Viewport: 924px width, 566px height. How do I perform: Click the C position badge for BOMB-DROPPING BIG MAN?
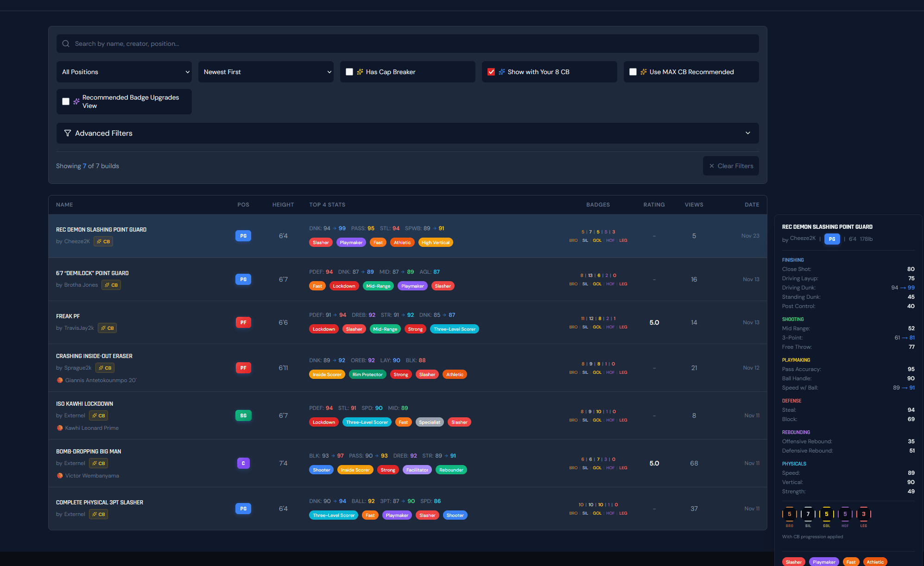[x=243, y=463]
